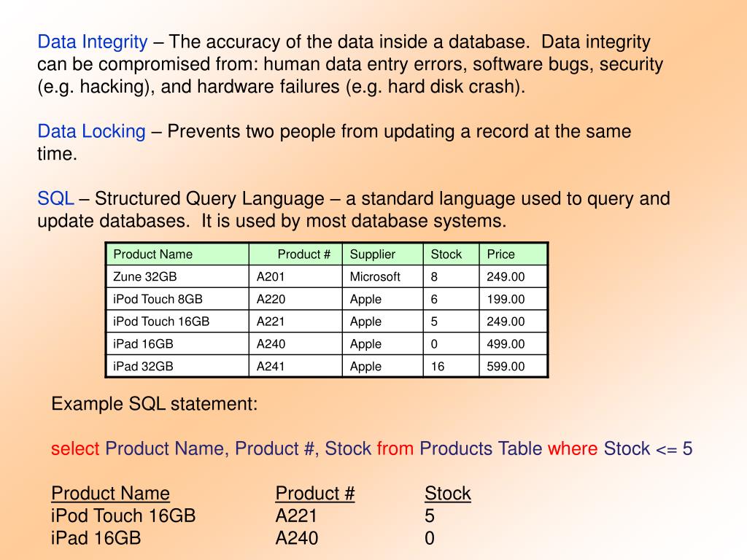This screenshot has height=560, width=747.
Task: Click the underlined Product Name result heading
Action: pyautogui.click(x=111, y=494)
